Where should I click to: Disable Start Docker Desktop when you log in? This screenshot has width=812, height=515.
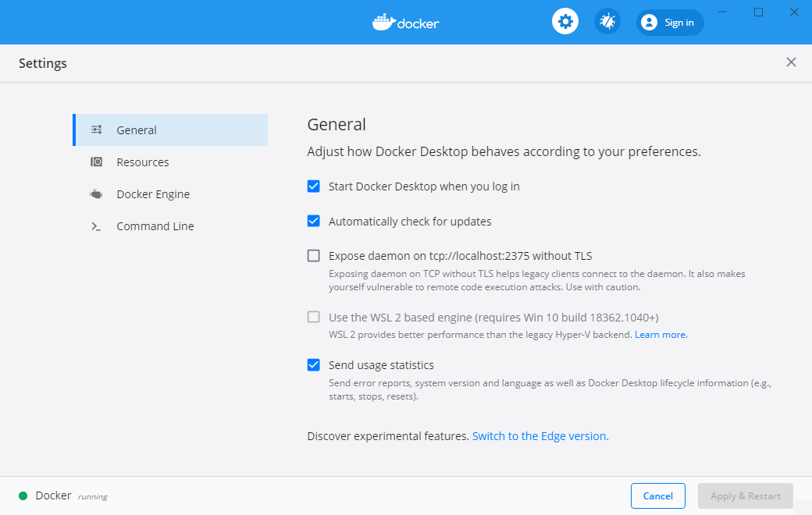pyautogui.click(x=314, y=186)
